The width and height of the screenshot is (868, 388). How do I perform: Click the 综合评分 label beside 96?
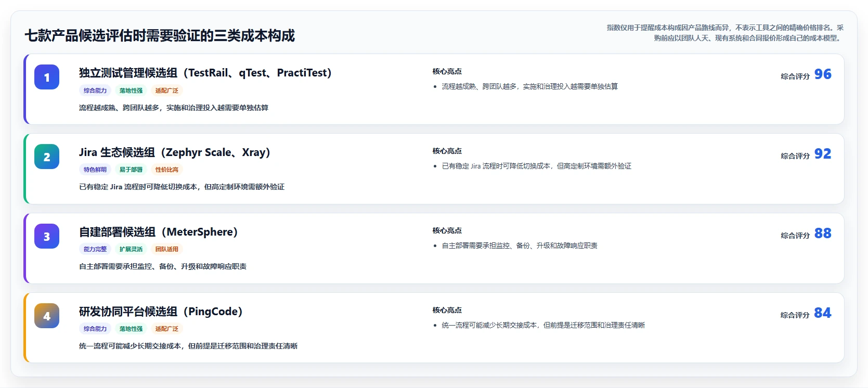[x=795, y=76]
